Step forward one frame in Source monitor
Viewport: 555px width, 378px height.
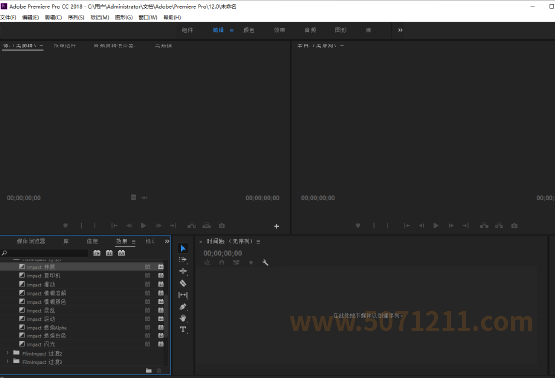click(x=159, y=225)
